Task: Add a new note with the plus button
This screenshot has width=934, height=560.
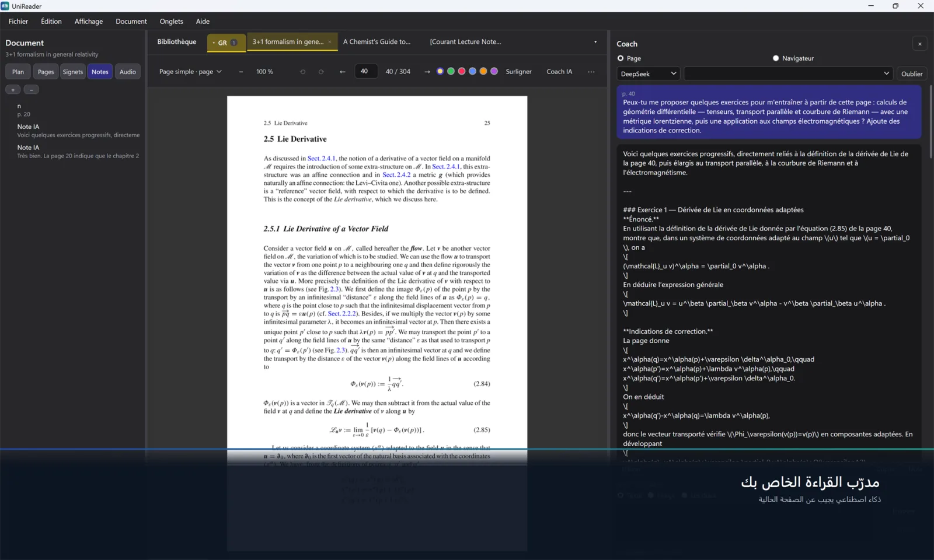Action: (x=13, y=89)
